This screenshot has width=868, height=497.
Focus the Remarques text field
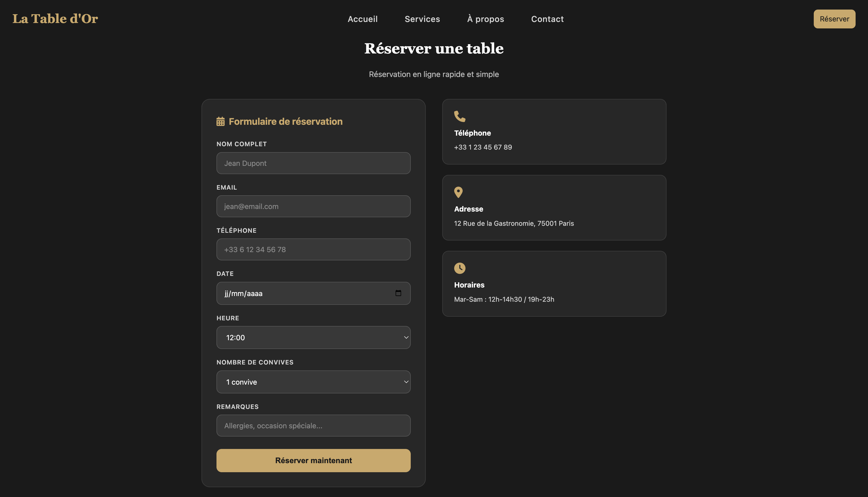pyautogui.click(x=313, y=425)
